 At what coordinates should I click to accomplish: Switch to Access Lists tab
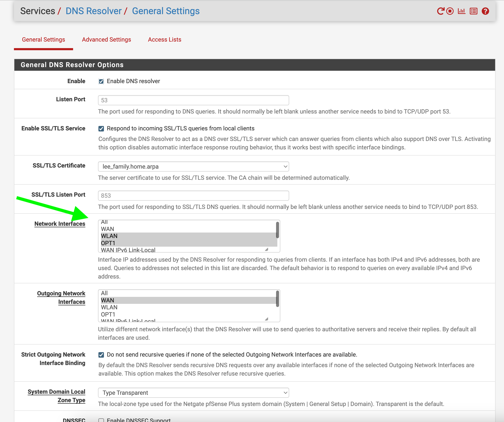(165, 40)
